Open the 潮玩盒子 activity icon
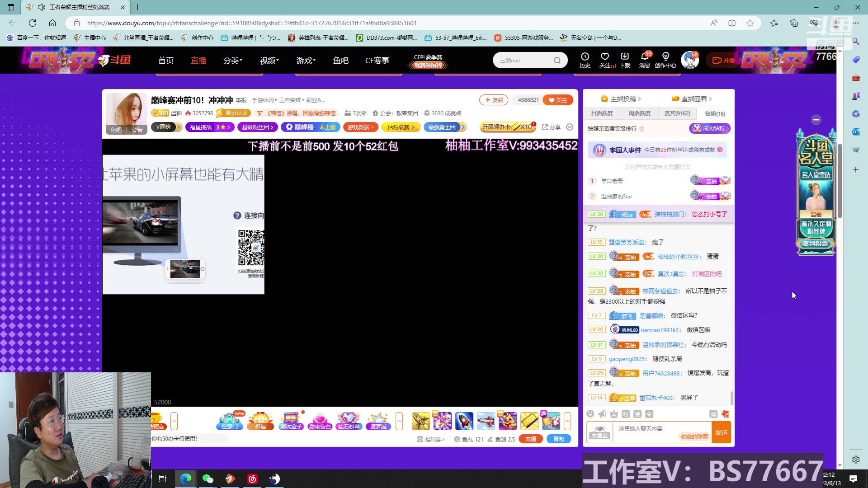Viewport: 868px width, 488px height. (x=291, y=421)
